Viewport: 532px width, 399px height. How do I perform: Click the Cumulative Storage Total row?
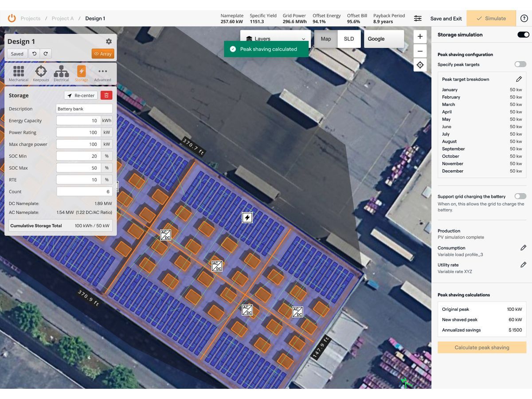pyautogui.click(x=60, y=226)
